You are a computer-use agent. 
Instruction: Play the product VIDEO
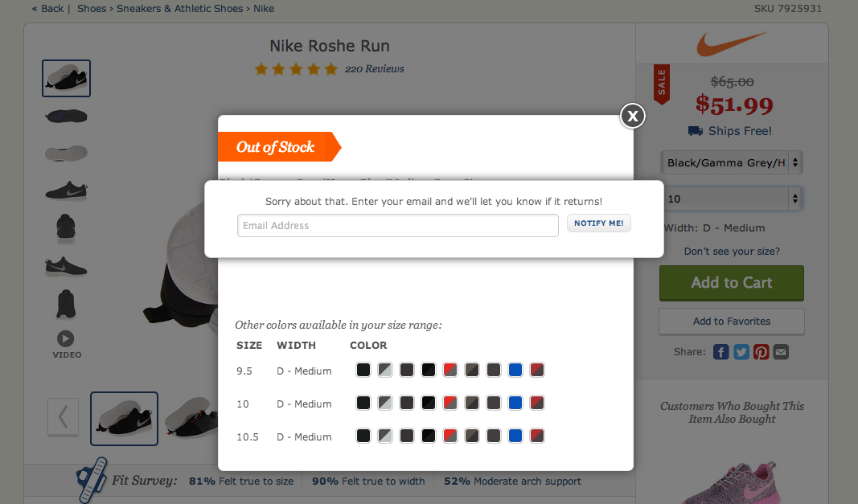coord(66,344)
